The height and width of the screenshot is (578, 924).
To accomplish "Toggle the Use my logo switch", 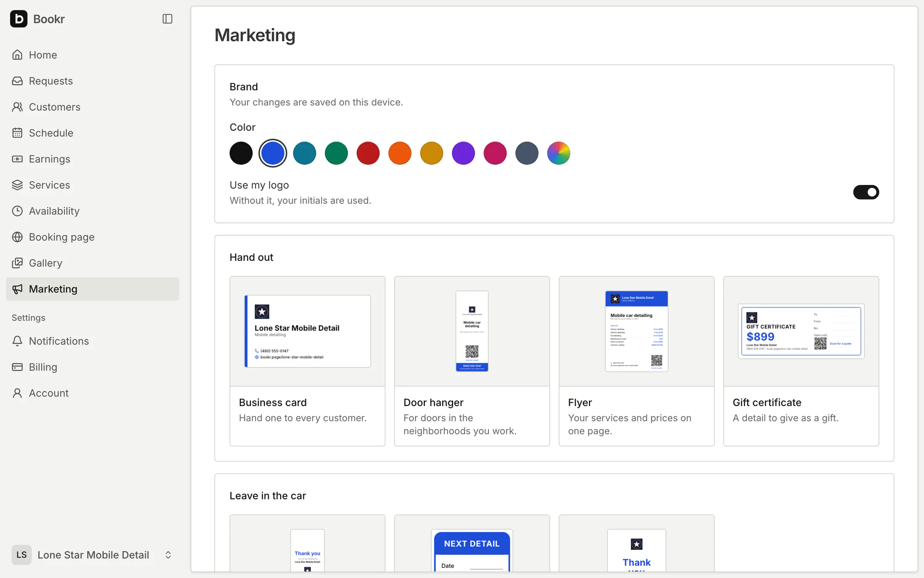I will click(x=866, y=192).
